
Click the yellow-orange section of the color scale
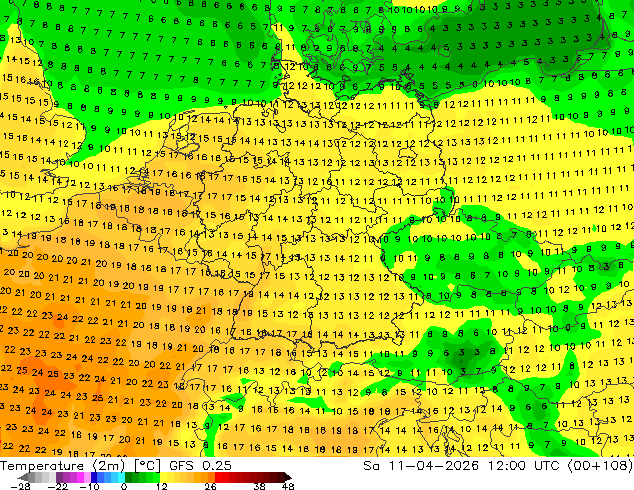187,477
